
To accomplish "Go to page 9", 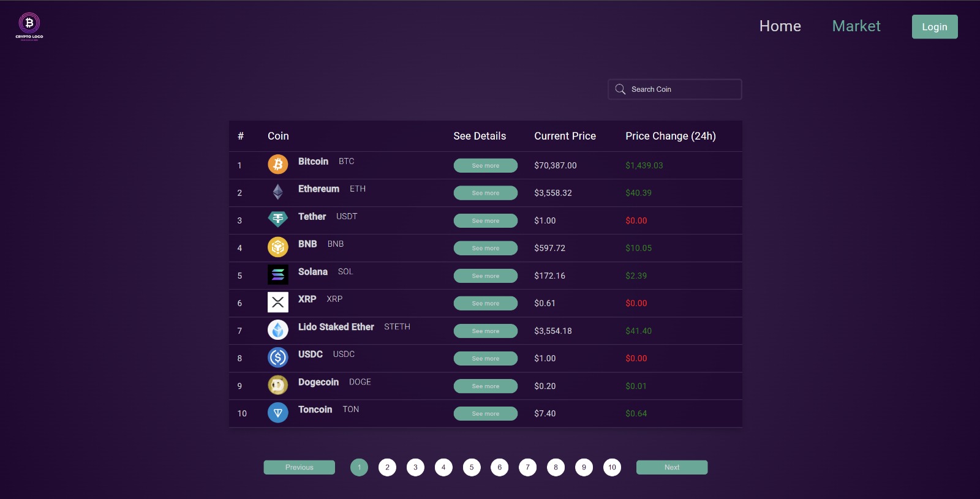I will (584, 467).
